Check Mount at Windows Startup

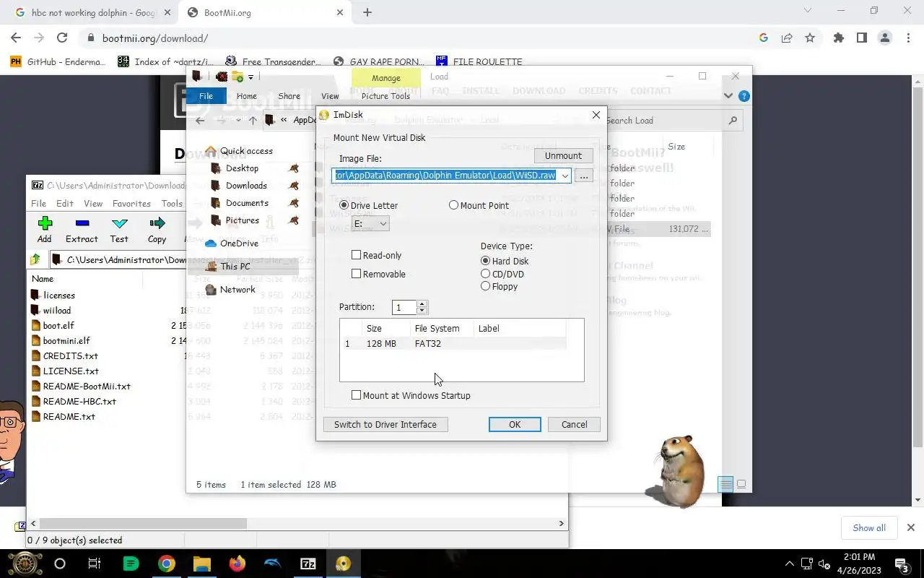pyautogui.click(x=356, y=395)
